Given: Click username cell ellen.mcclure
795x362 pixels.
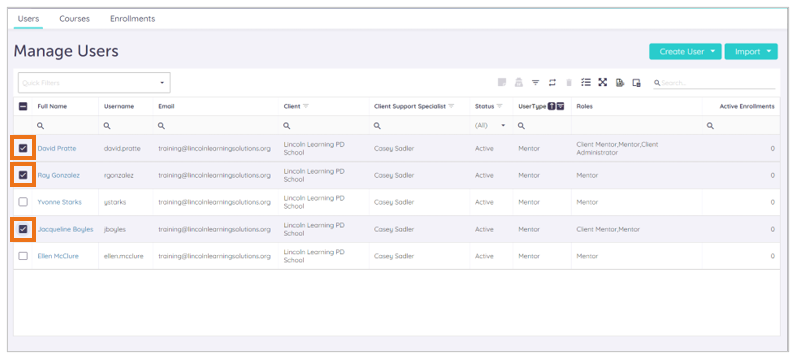Looking at the screenshot, I should (x=124, y=256).
